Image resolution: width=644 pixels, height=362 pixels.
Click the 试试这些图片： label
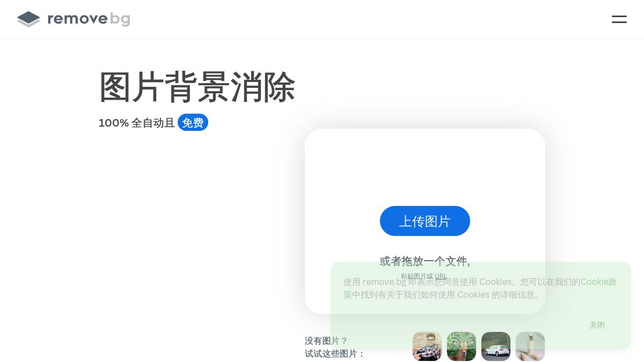pyautogui.click(x=335, y=353)
